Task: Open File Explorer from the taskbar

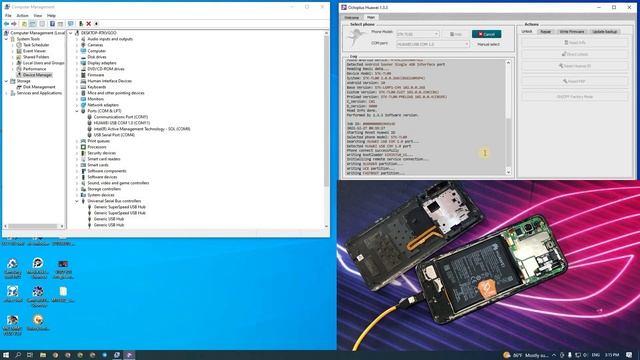Action: click(42, 355)
